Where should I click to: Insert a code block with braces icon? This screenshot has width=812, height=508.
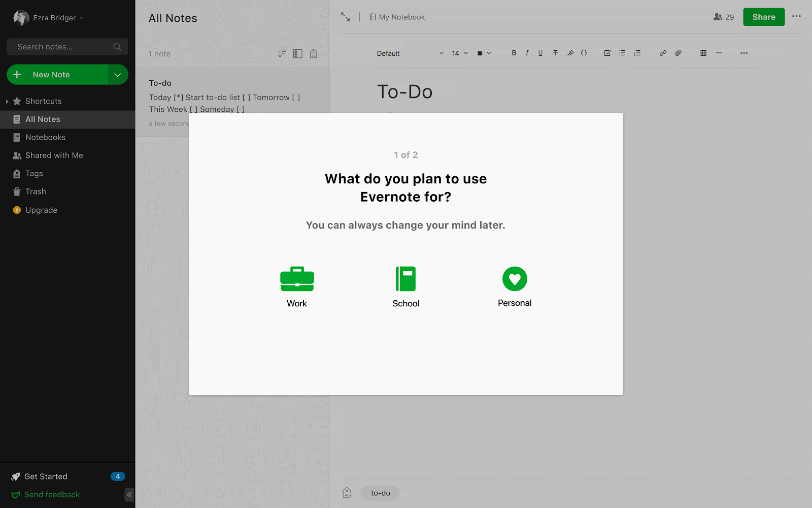[x=584, y=53]
